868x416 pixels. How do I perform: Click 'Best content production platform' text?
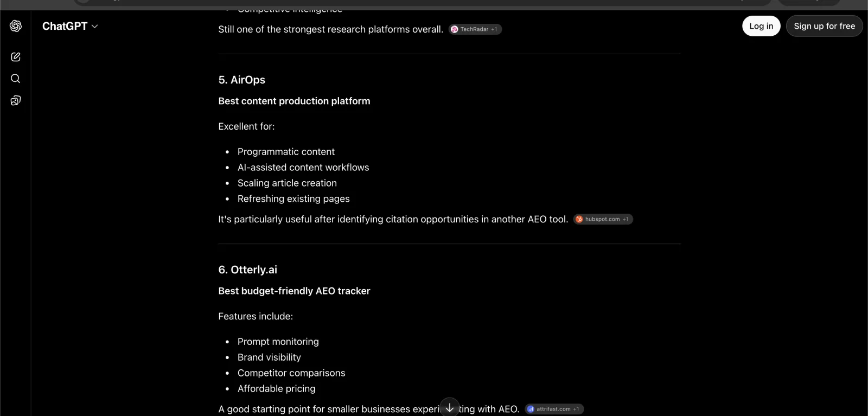point(294,101)
